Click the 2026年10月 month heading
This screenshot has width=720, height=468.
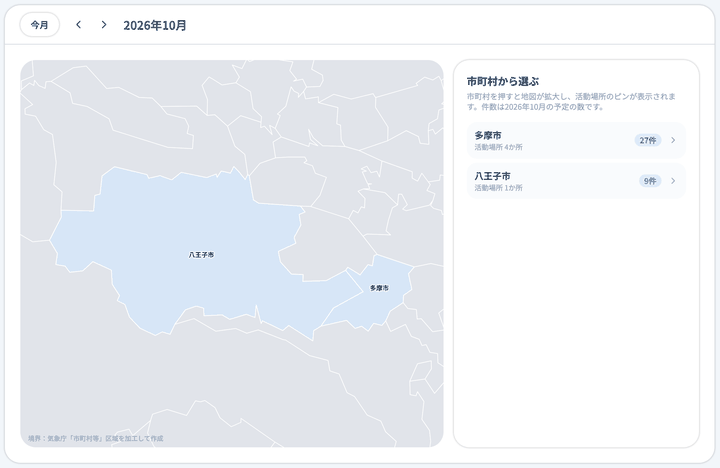tap(155, 25)
